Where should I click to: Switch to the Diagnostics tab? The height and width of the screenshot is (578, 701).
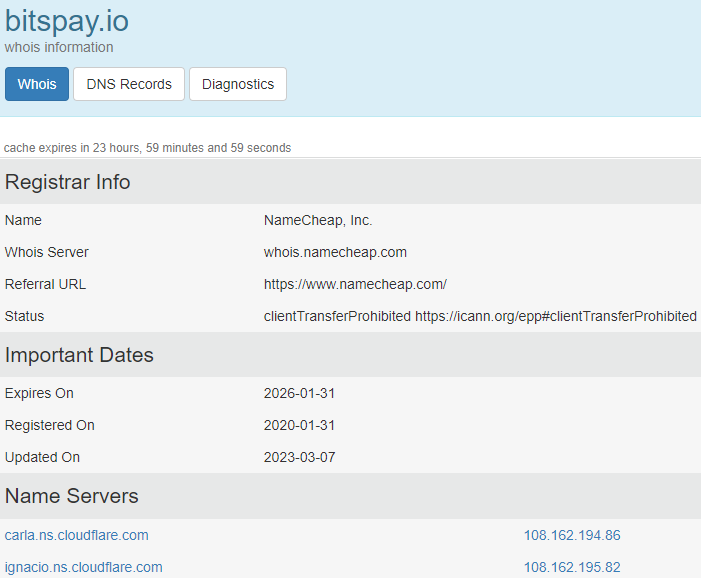[x=238, y=84]
